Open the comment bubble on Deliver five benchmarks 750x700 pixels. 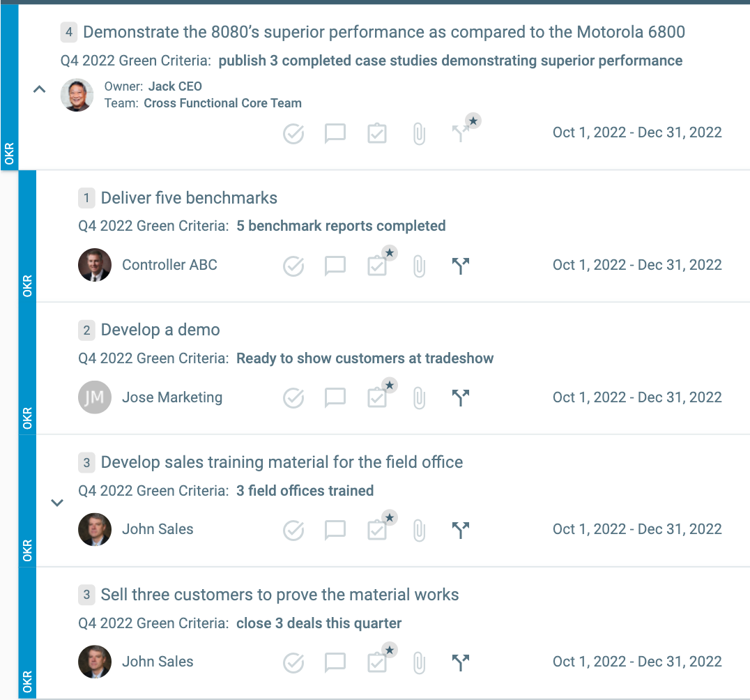pyautogui.click(x=335, y=266)
